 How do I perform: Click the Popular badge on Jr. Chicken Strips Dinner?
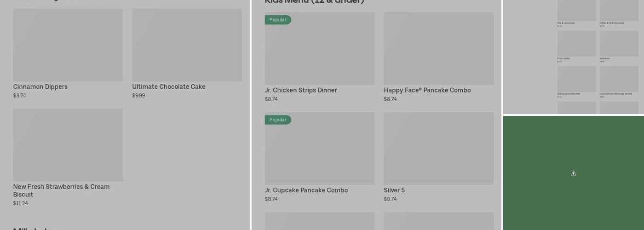pyautogui.click(x=278, y=20)
